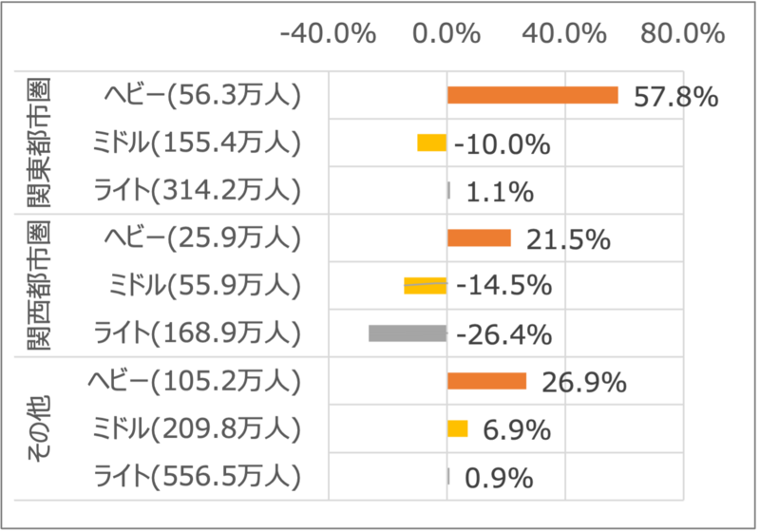
Task: Select the 0.9% data label
Action: (x=500, y=477)
